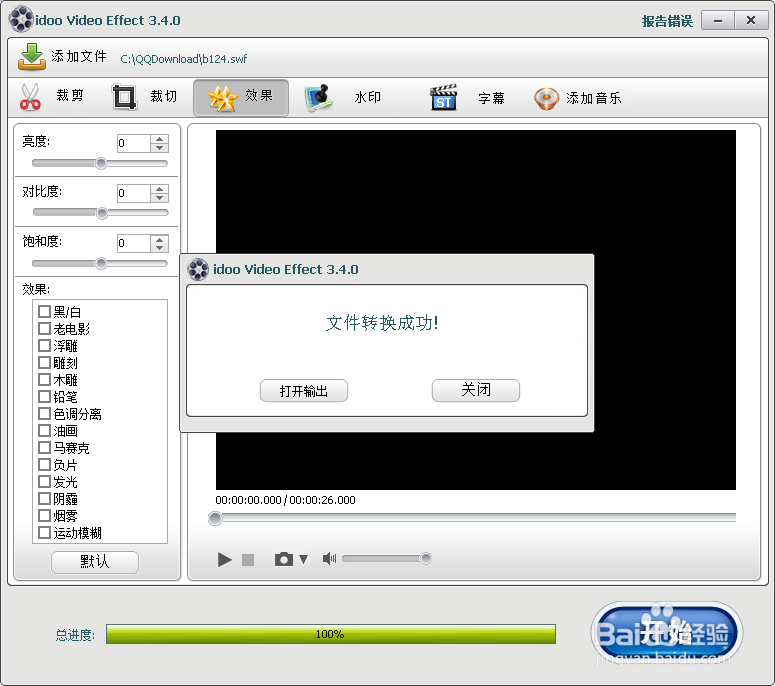The width and height of the screenshot is (775, 686).
Task: Click the video seek bar handle
Action: (215, 518)
